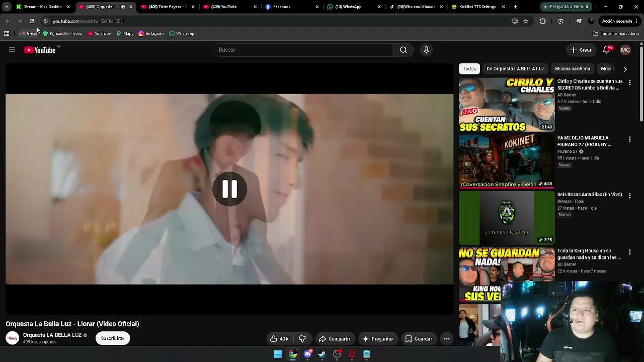Viewport: 644px width, 362px height.
Task: Open the Orquesta LA BELLA LUZ channel avatar
Action: tap(13, 338)
